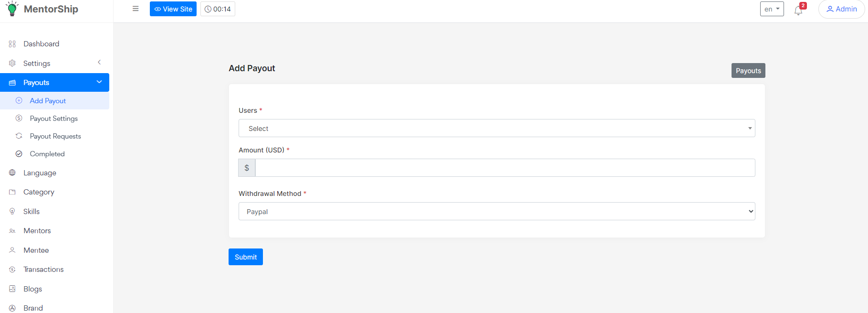Click the Category folder icon
The width and height of the screenshot is (868, 313).
(12, 192)
